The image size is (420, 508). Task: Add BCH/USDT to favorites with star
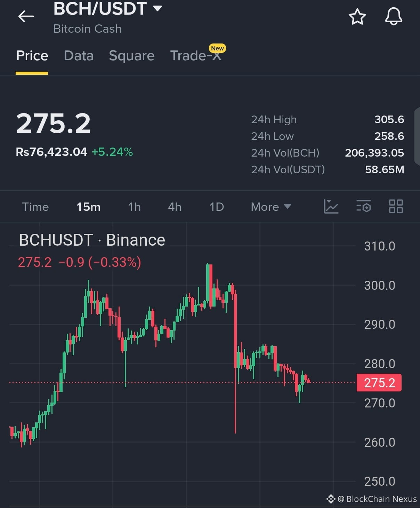pyautogui.click(x=357, y=17)
